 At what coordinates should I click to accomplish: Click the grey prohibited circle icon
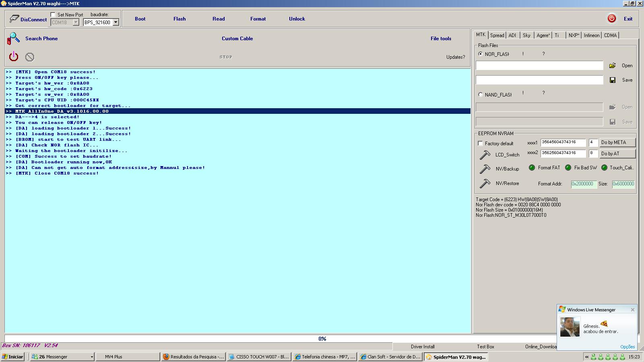pos(30,57)
